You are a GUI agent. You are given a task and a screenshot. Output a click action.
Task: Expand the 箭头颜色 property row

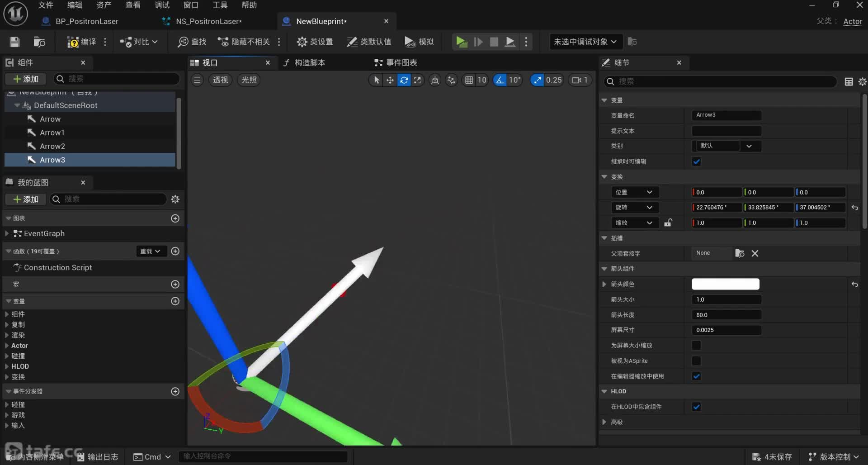[604, 284]
